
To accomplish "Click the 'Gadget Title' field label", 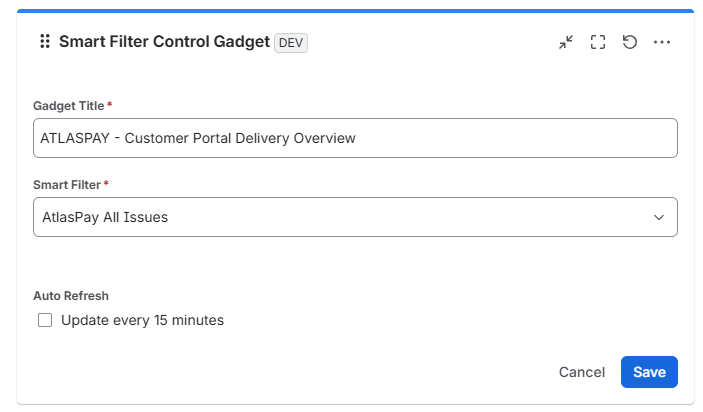I will [69, 106].
